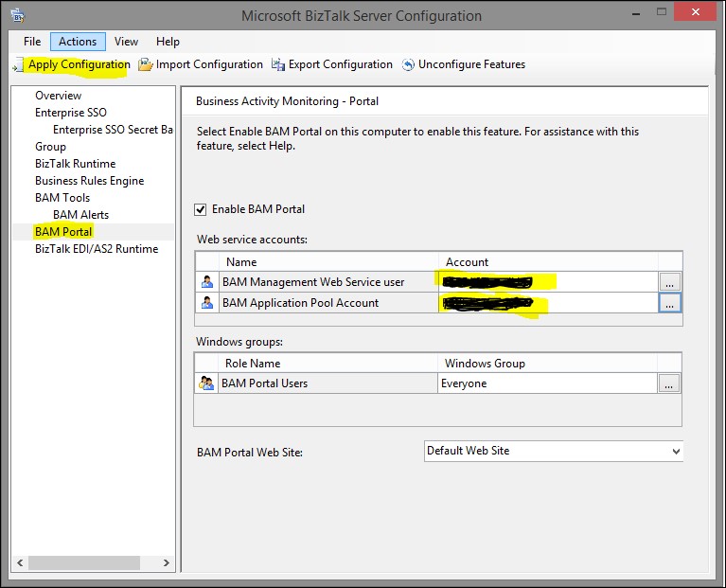Click Import Configuration label in the toolbar
Viewport: 726px width, 588px height.
tap(209, 64)
